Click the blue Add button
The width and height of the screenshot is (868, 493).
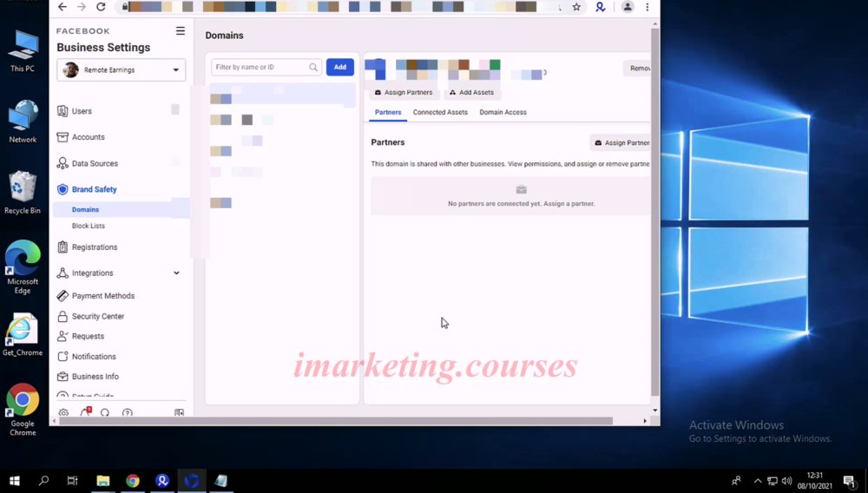pos(340,67)
